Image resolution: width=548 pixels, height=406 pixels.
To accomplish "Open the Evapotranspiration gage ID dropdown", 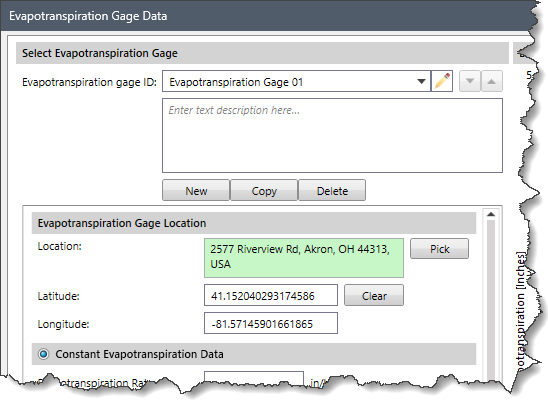I will [421, 81].
